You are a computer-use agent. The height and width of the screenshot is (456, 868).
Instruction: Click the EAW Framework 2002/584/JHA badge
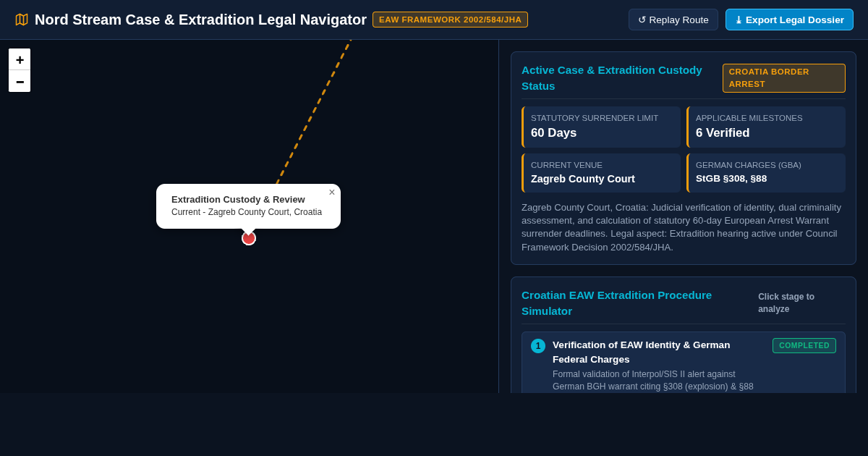[450, 20]
